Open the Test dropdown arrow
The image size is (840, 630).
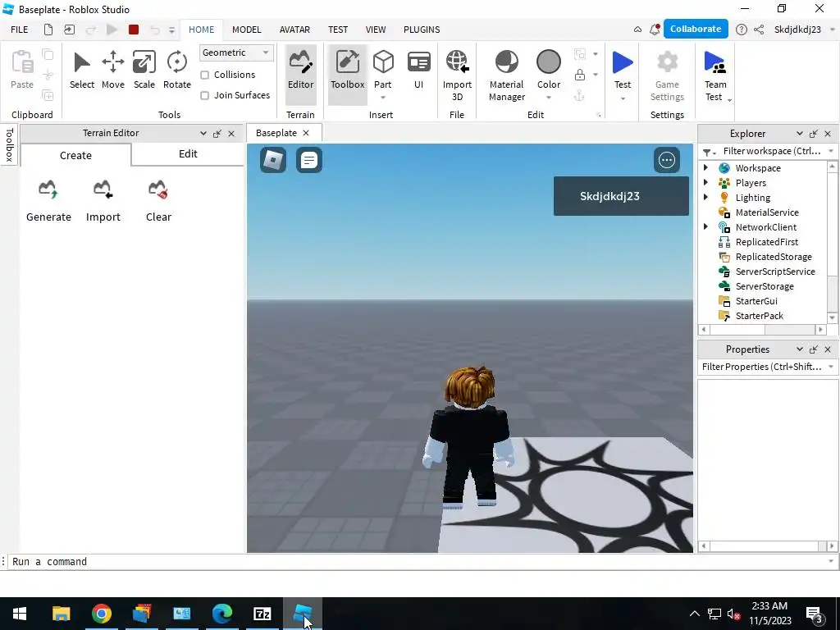click(x=623, y=98)
